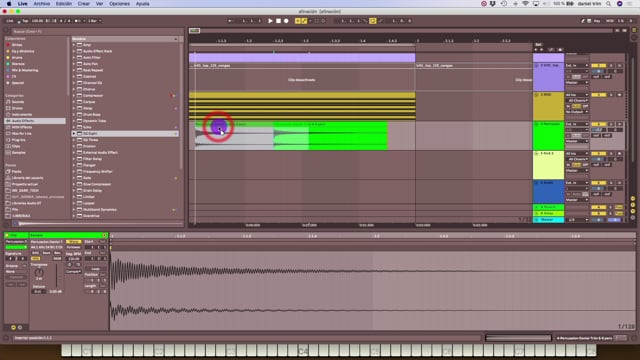Open Master track output 1/2 dropdown
Screen dimensions: 640x360
click(x=577, y=220)
